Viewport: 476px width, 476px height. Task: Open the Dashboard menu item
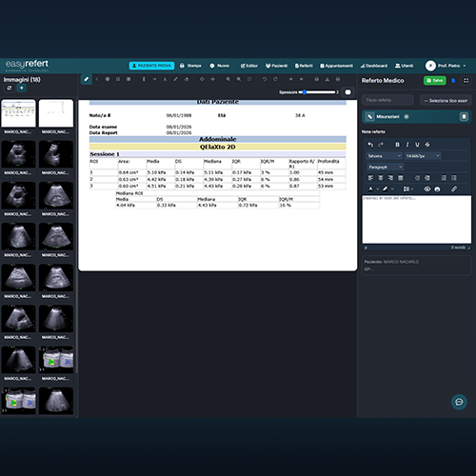[x=374, y=66]
